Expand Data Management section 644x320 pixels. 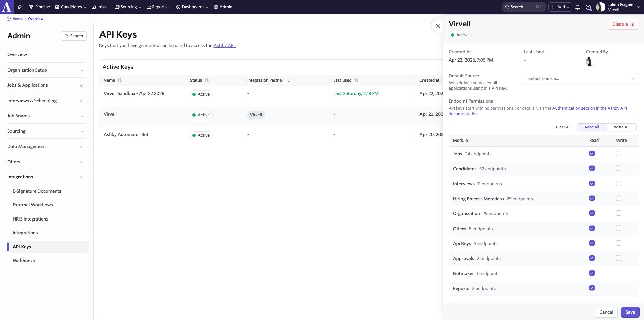(47, 147)
